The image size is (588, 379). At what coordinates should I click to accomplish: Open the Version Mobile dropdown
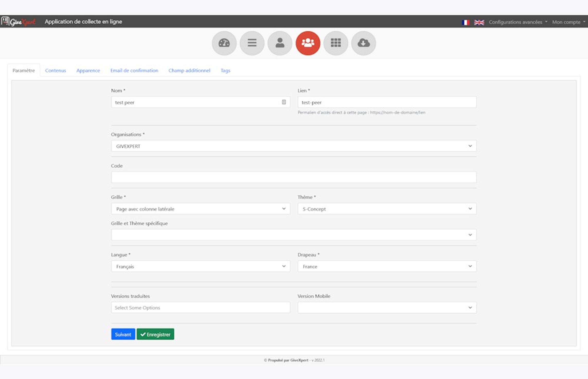pyautogui.click(x=387, y=307)
